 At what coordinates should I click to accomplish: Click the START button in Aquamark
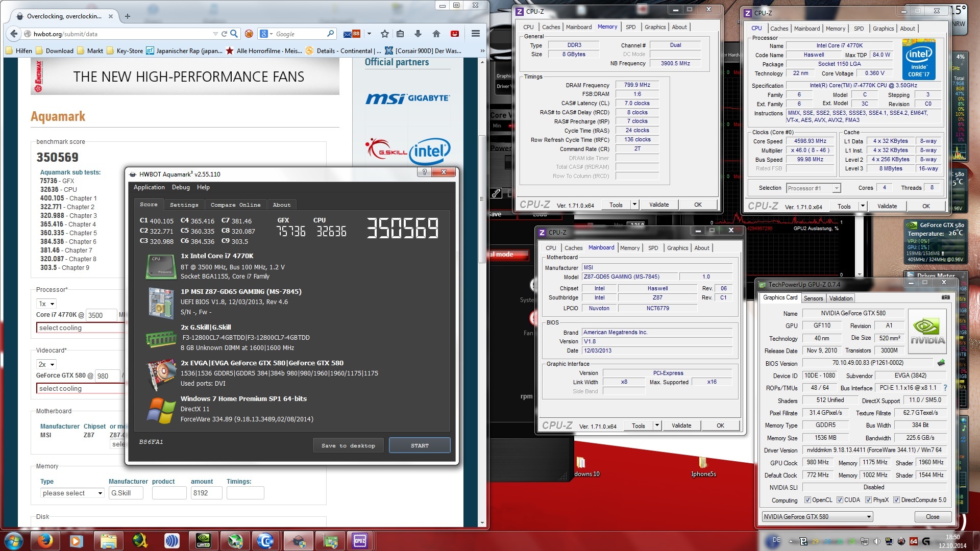coord(420,445)
